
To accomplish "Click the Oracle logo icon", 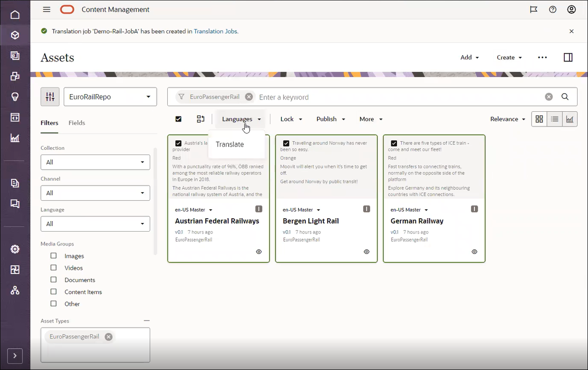I will point(67,10).
